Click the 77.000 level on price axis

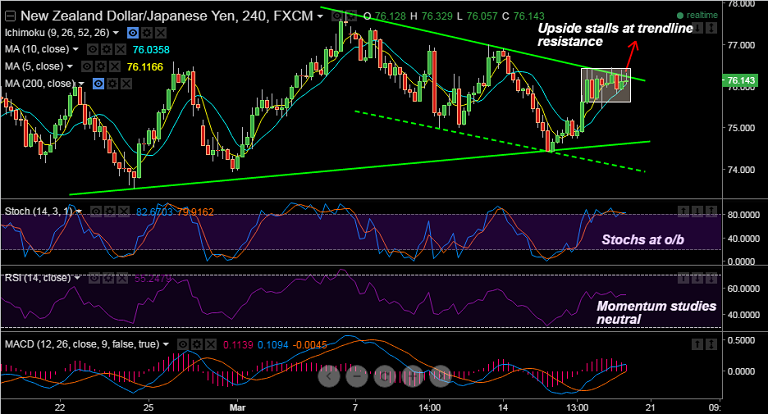[741, 45]
